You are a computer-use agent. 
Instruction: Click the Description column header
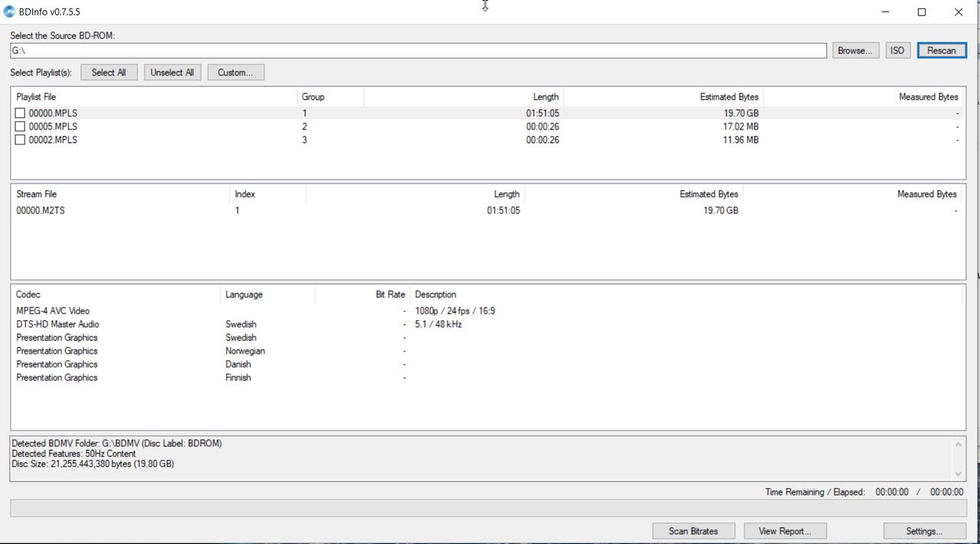686,295
